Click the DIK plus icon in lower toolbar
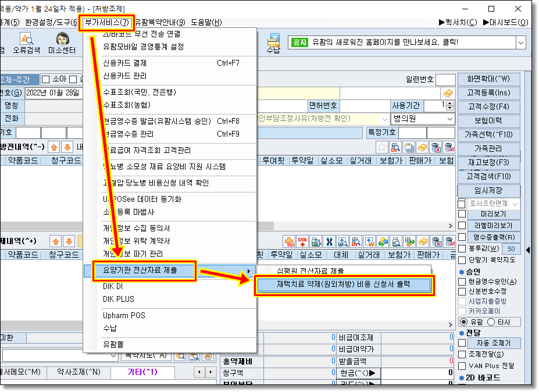Viewport: 539px width, 392px height. click(302, 241)
